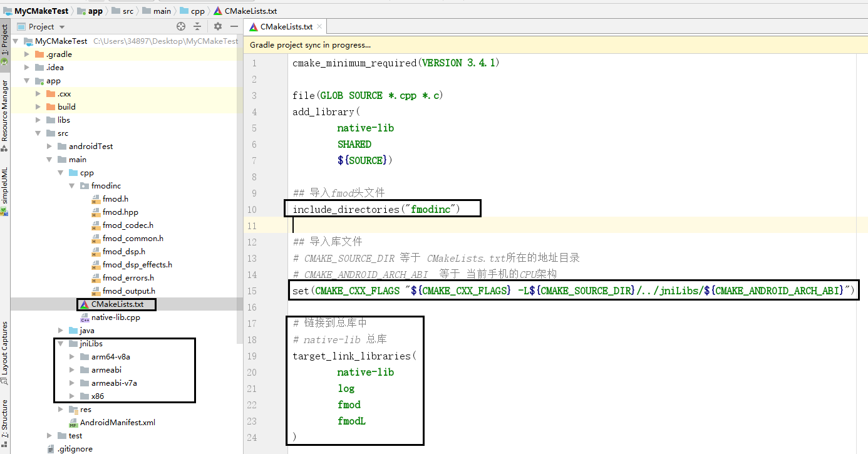Image resolution: width=868 pixels, height=454 pixels.
Task: Expand the res folder
Action: point(61,410)
